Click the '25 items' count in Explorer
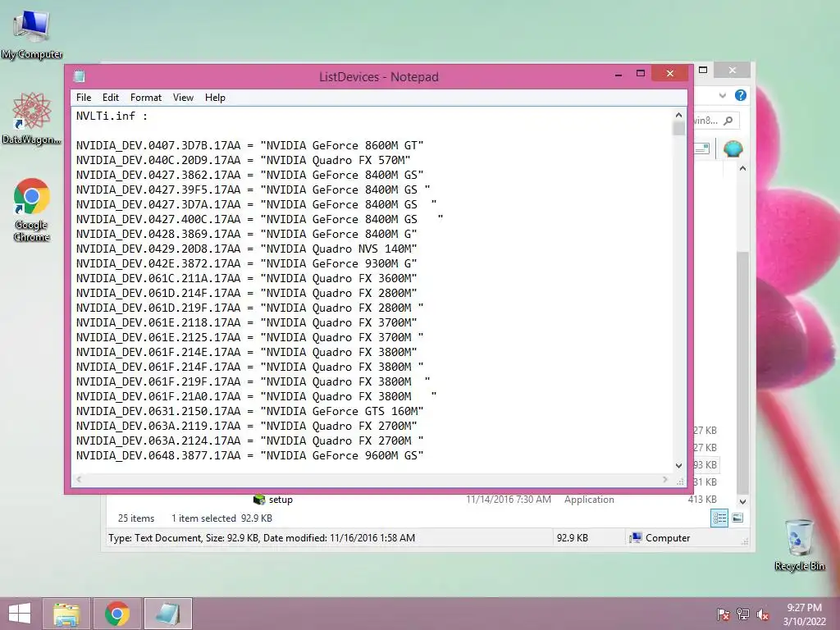 tap(136, 518)
